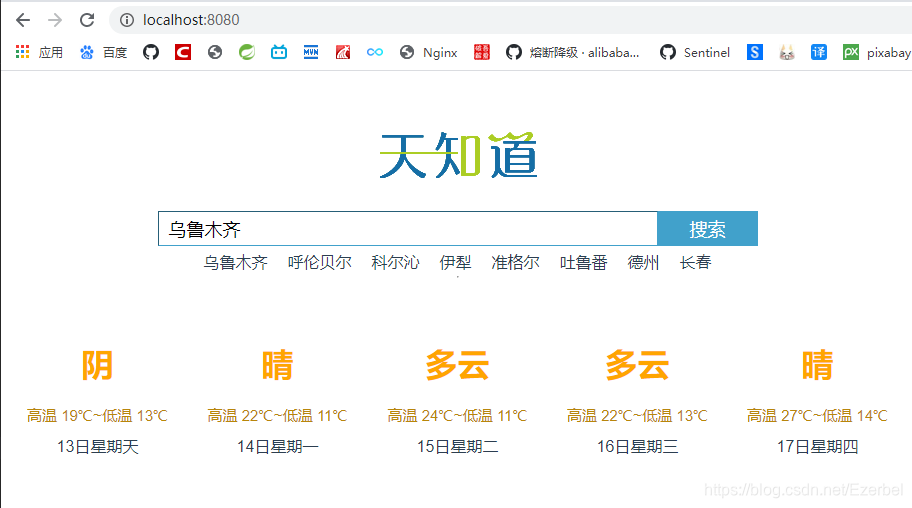Click the date 14日星期一

(x=277, y=446)
